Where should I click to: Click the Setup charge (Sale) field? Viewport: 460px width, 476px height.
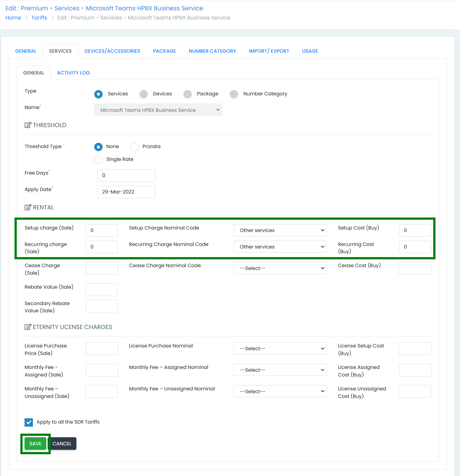(x=102, y=230)
